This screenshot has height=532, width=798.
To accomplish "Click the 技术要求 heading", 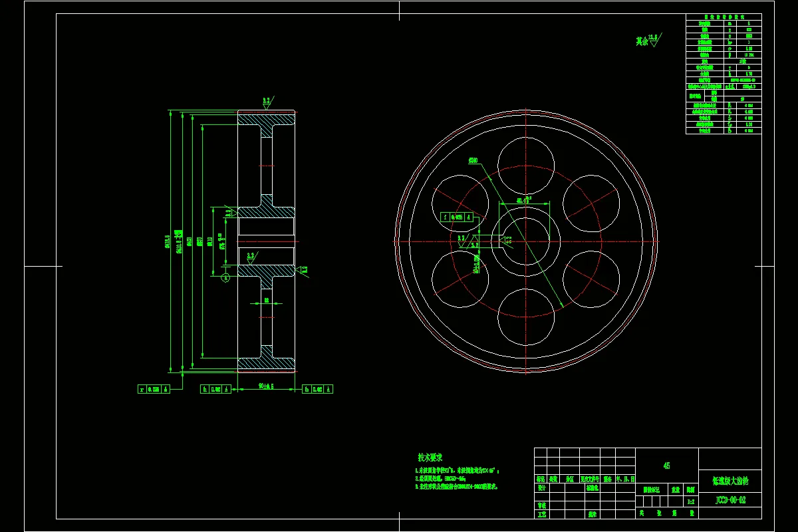I will click(x=430, y=458).
